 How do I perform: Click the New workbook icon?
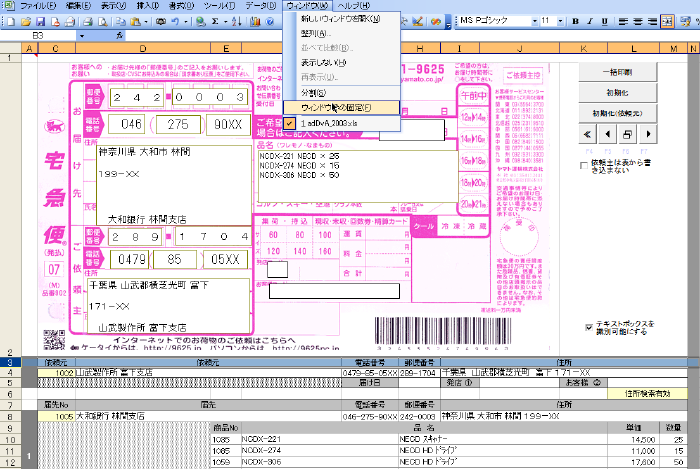coord(11,21)
